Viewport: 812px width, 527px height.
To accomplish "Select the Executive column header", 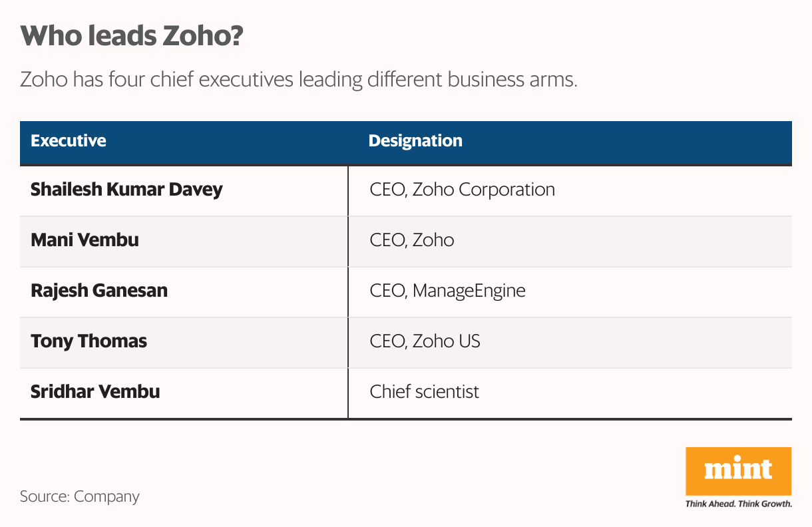I will pyautogui.click(x=69, y=141).
